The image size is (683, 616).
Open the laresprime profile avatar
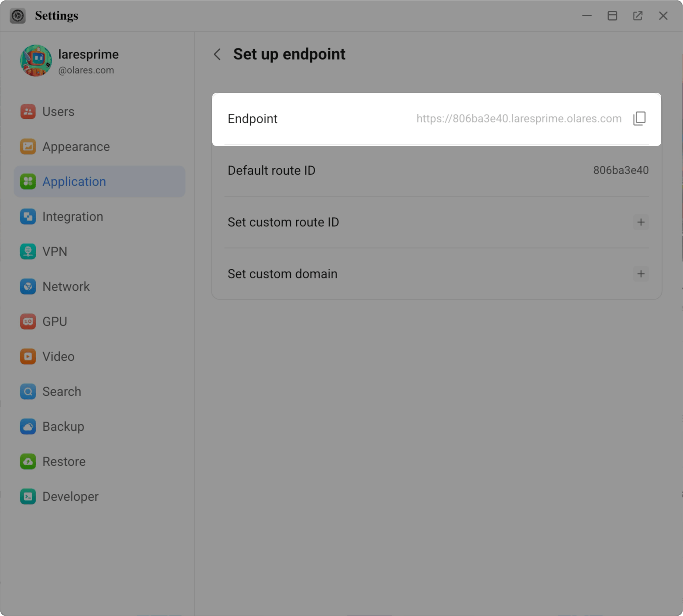pos(36,60)
